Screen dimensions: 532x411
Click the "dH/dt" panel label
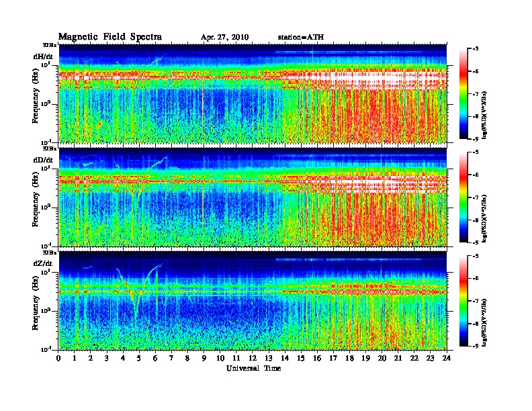[43, 56]
